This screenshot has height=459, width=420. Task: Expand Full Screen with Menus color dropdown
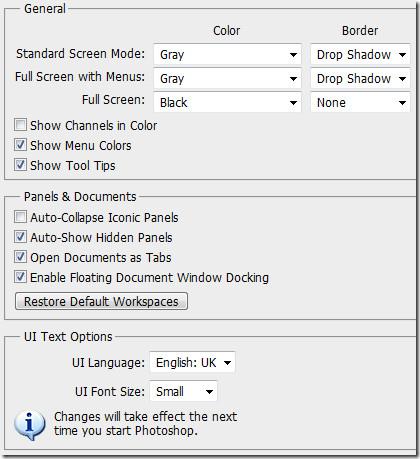[227, 79]
